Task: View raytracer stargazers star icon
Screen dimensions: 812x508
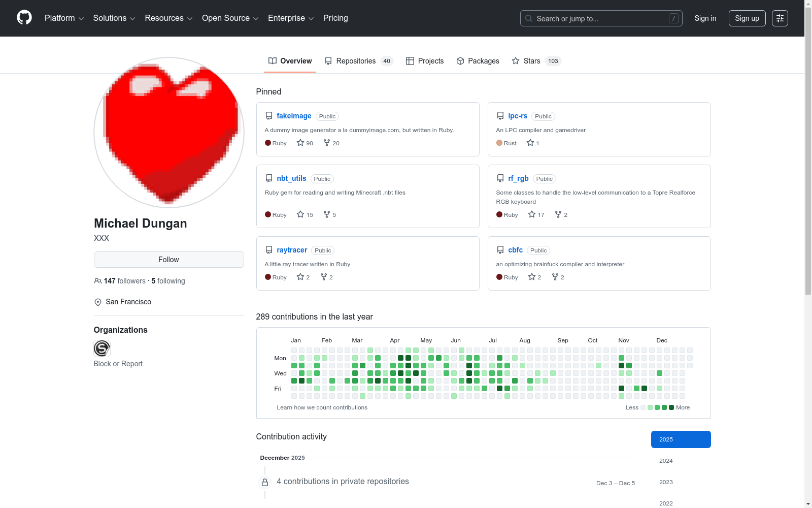Action: coord(300,277)
